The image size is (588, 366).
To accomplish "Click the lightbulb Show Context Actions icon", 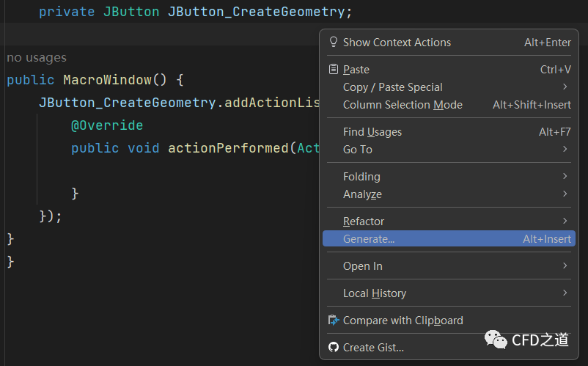I will [x=334, y=43].
